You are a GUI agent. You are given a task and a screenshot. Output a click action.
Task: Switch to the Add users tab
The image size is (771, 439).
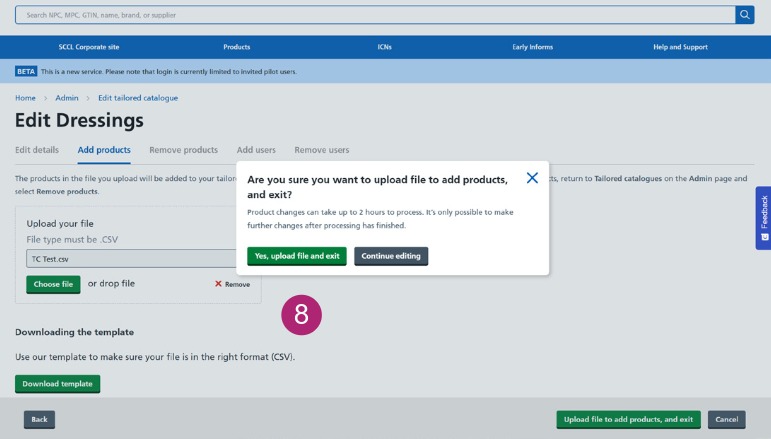[x=256, y=150]
